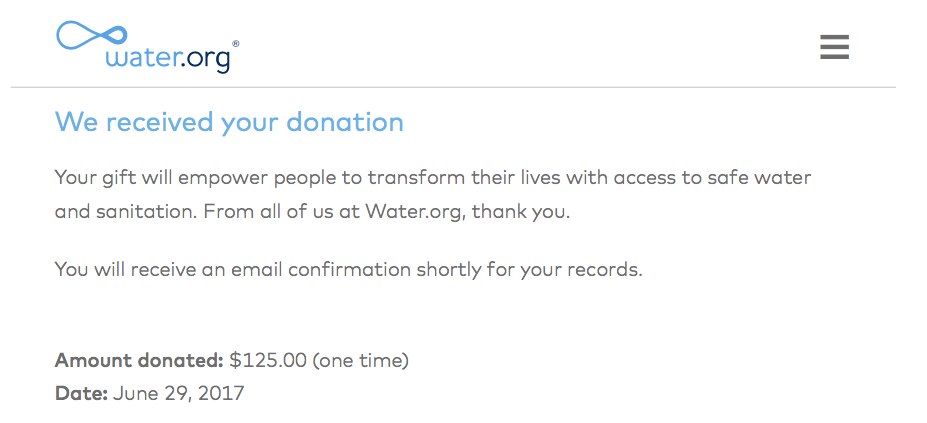The width and height of the screenshot is (927, 423).
Task: Click the 'Date:' label
Action: coord(81,393)
